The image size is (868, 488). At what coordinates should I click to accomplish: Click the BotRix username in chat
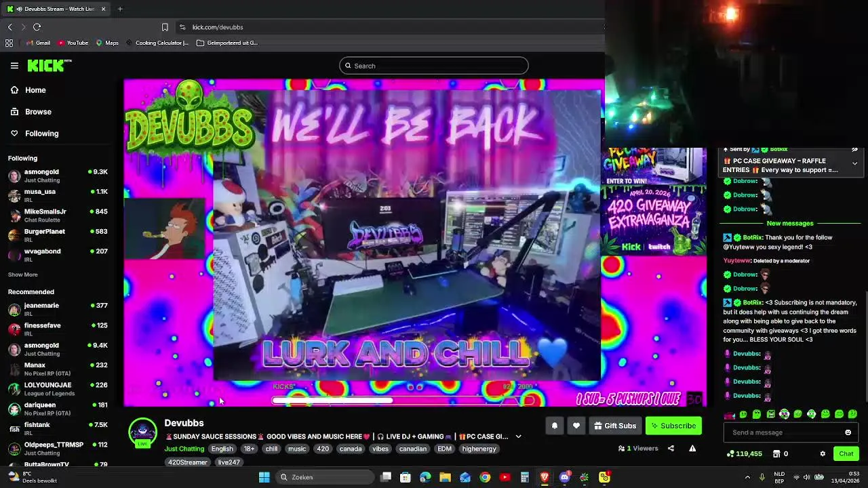tap(752, 238)
